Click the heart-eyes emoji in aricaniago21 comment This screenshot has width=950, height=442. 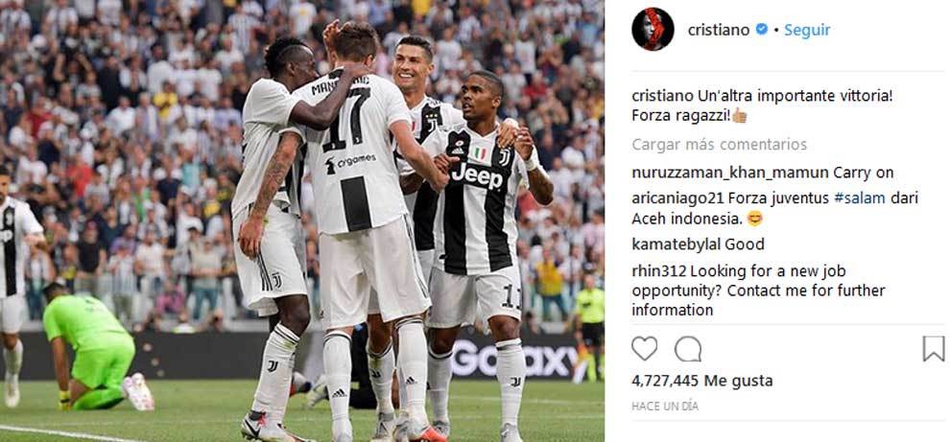[754, 219]
